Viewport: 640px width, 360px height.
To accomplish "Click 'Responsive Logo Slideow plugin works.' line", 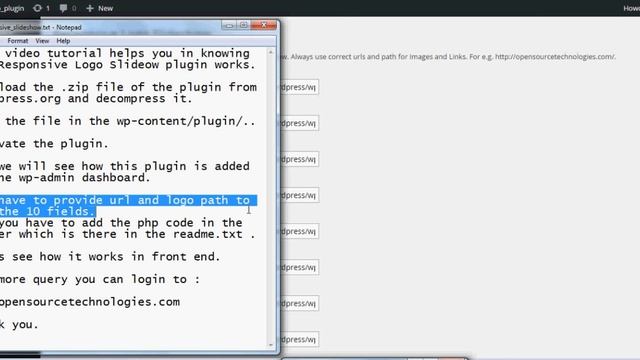I will [x=127, y=65].
